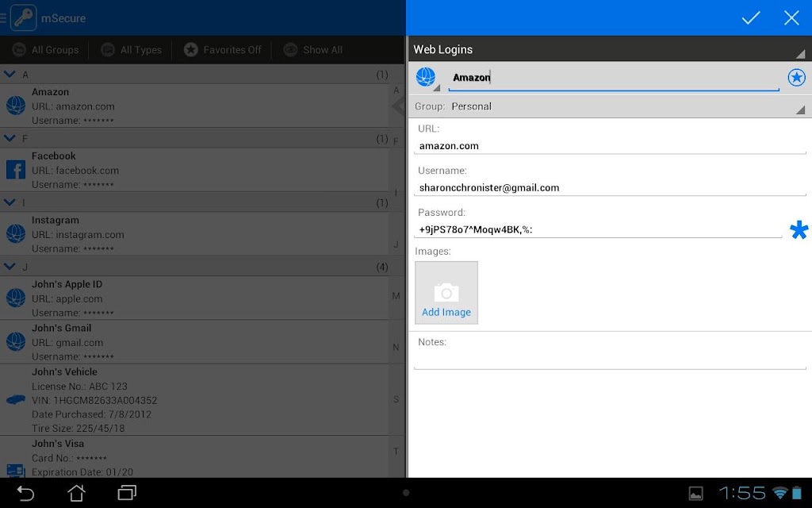Open the All Types filter
This screenshot has height=508, width=812.
click(131, 50)
